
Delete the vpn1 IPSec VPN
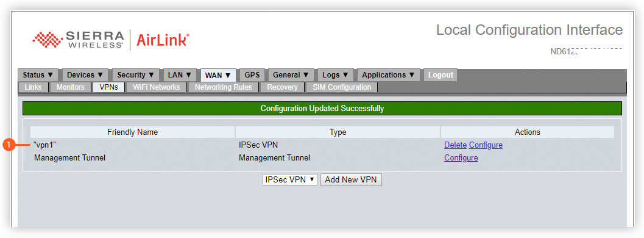456,145
